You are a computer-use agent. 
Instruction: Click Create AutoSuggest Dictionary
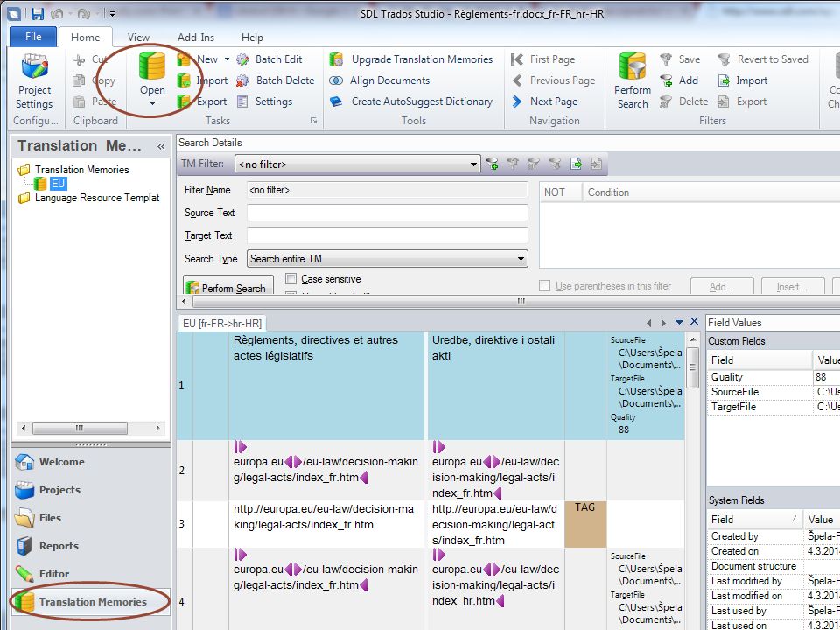point(411,101)
